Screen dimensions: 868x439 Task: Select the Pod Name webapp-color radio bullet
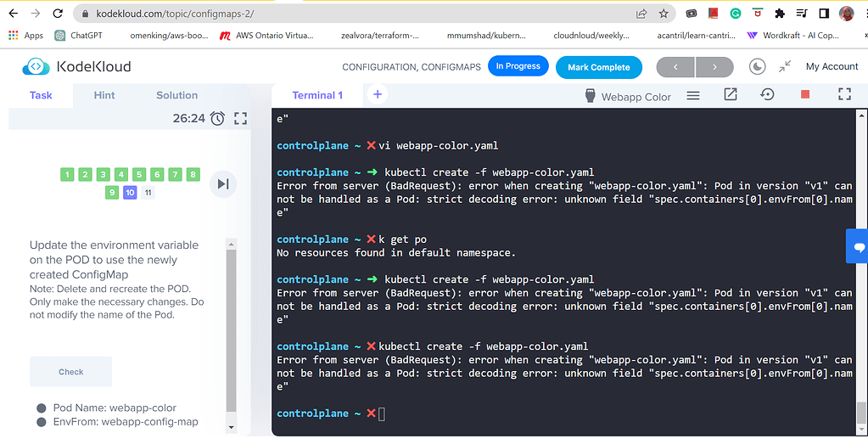[41, 408]
